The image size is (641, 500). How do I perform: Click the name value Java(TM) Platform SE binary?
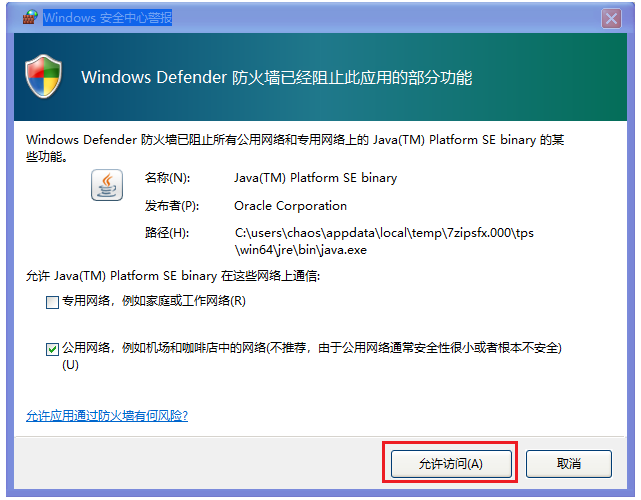coord(315,178)
